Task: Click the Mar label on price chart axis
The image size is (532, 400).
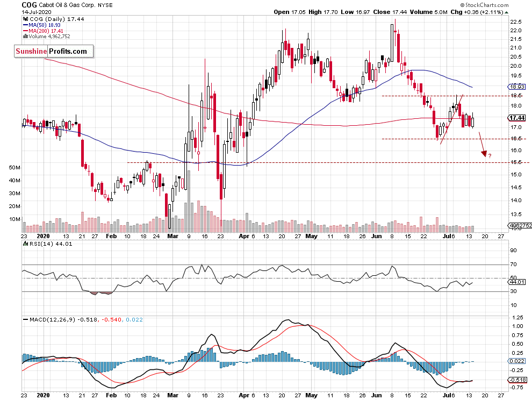Action: (172, 236)
